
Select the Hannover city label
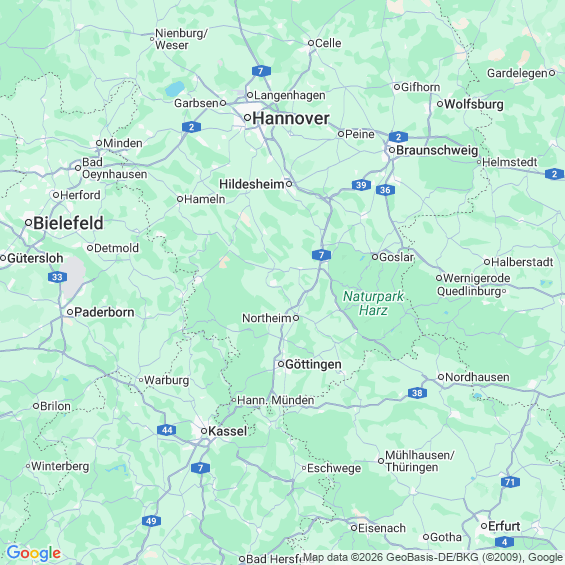[291, 119]
